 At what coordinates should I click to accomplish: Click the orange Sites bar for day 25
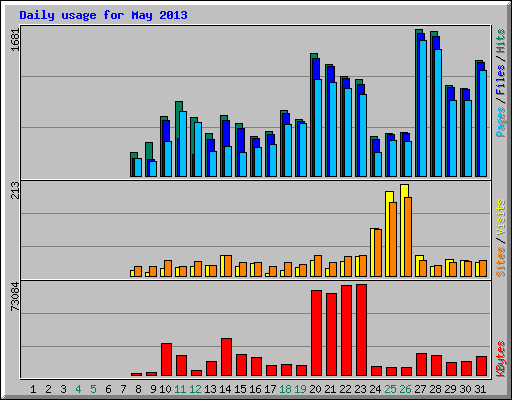click(x=393, y=239)
